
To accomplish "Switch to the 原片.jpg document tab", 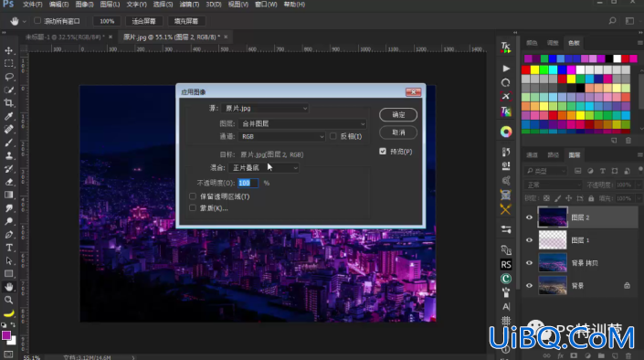I will coord(172,37).
